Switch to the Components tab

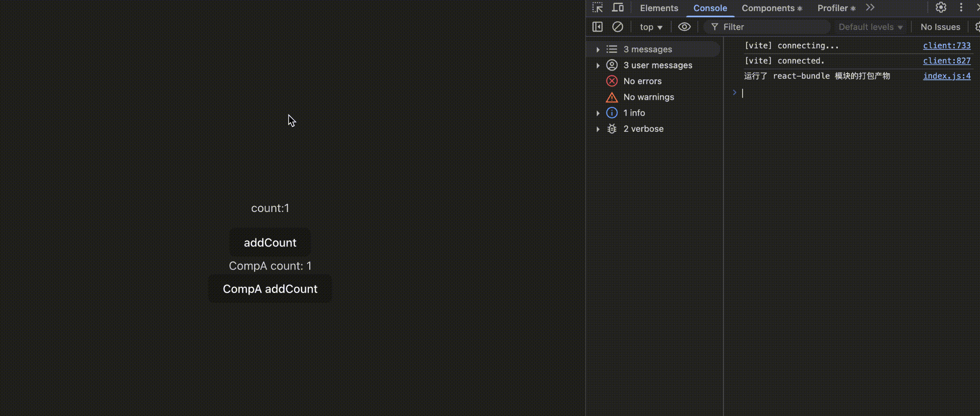(x=772, y=8)
